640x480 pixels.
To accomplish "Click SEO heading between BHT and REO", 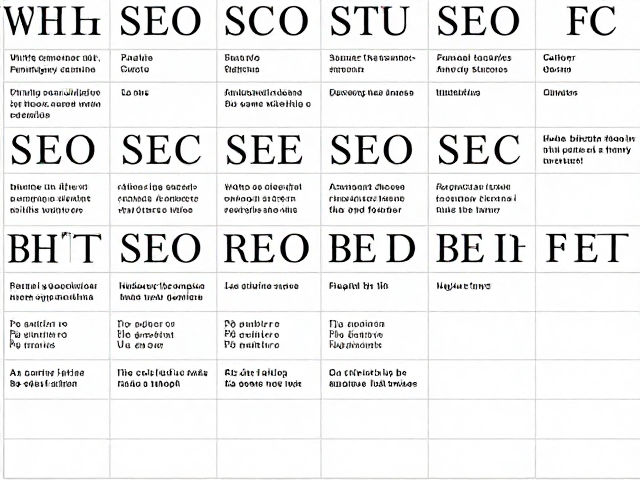I will coord(163,249).
